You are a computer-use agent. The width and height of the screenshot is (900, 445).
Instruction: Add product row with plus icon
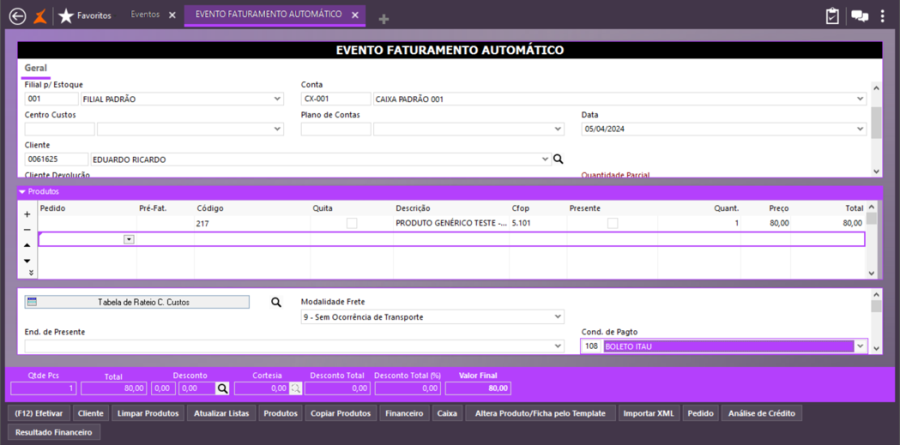27,214
